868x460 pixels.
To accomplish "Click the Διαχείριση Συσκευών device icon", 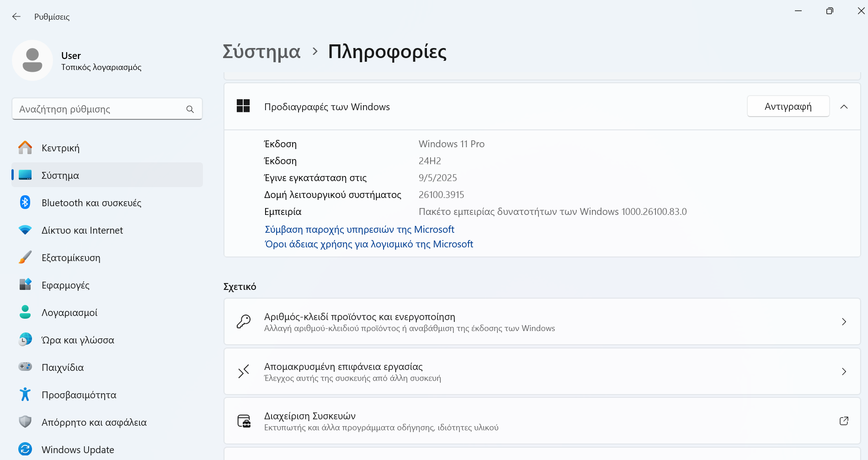I will click(244, 421).
